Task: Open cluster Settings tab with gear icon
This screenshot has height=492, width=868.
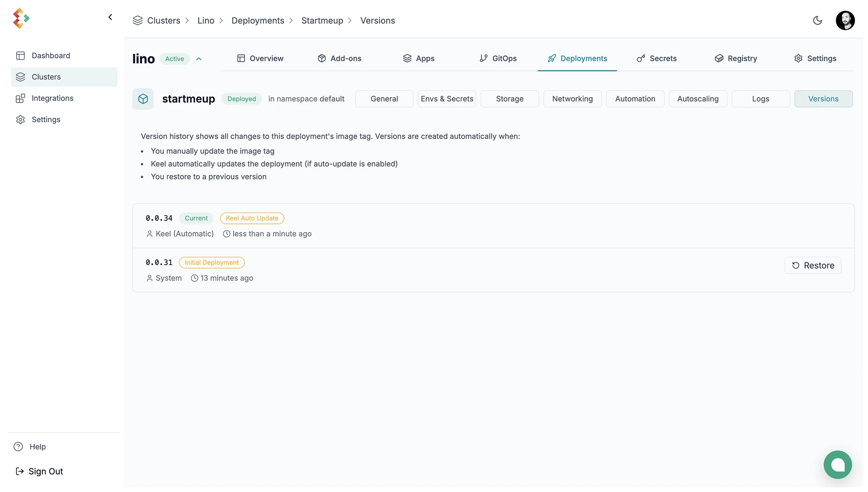Action: coord(815,58)
